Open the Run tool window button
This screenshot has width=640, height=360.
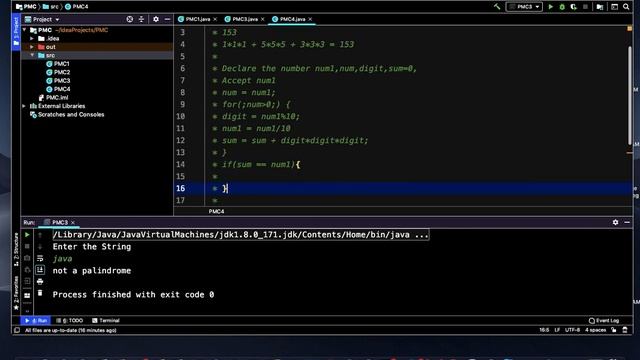tap(36, 321)
